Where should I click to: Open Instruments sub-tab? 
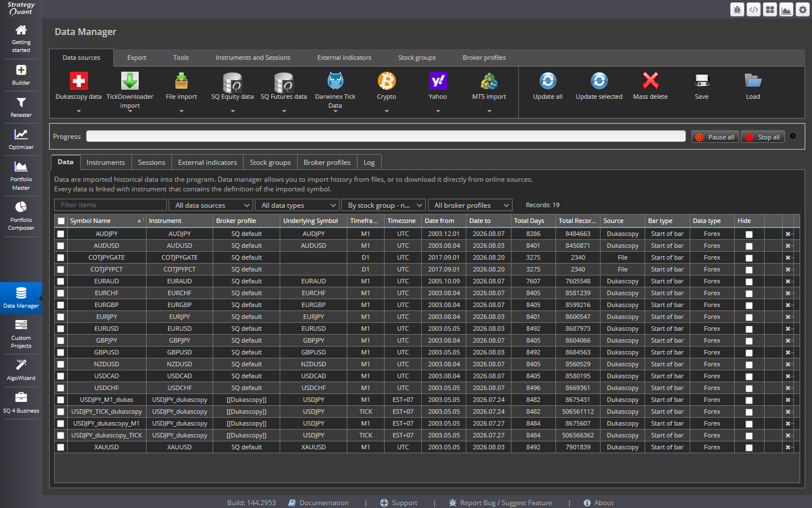pyautogui.click(x=105, y=163)
